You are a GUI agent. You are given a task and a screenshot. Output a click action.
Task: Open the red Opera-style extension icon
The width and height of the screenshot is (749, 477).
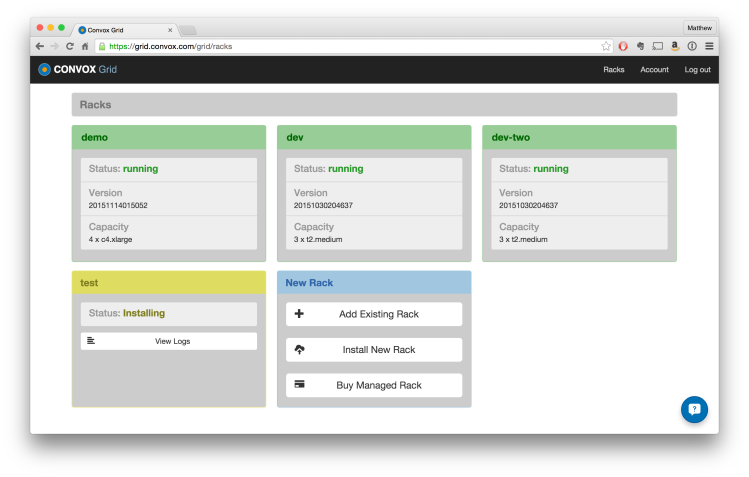(623, 46)
